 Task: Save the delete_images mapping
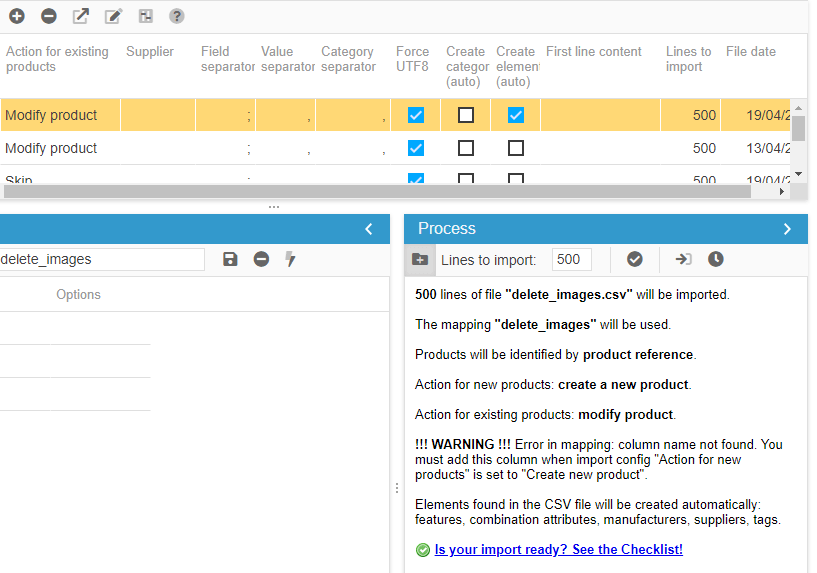pyautogui.click(x=230, y=259)
